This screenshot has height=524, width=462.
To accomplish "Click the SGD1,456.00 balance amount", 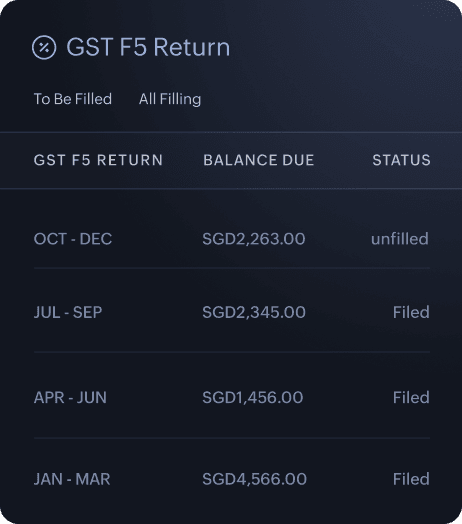I will (253, 397).
